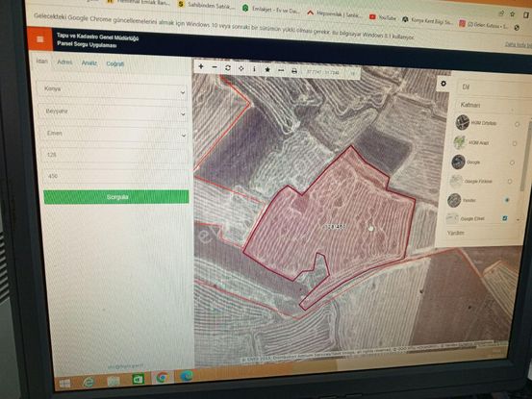
Task: Click the map refresh icon
Action: [x=228, y=68]
